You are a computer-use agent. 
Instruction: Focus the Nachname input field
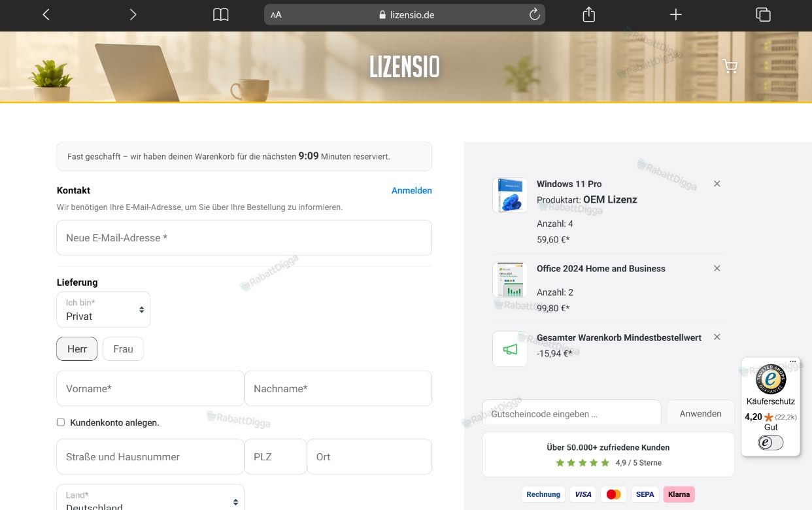[338, 389]
